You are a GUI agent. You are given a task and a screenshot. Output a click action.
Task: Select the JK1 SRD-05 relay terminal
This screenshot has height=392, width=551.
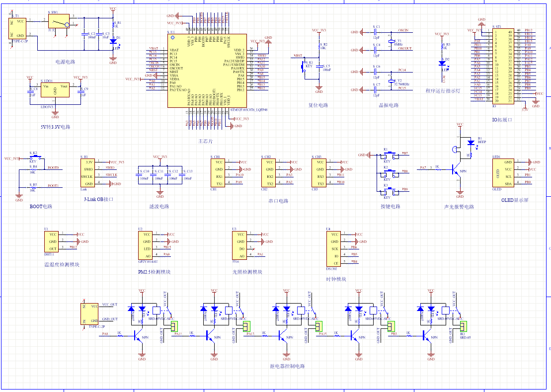coord(464,326)
